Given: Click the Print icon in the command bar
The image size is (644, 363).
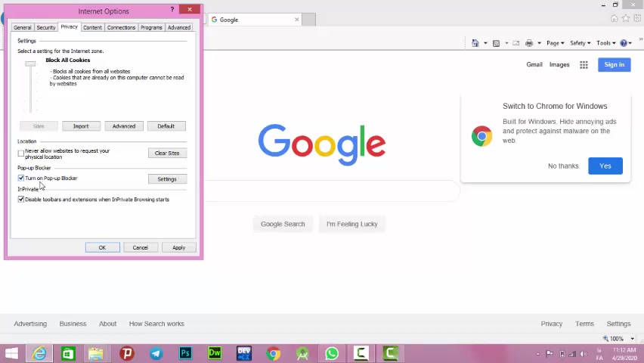Looking at the screenshot, I should [529, 43].
